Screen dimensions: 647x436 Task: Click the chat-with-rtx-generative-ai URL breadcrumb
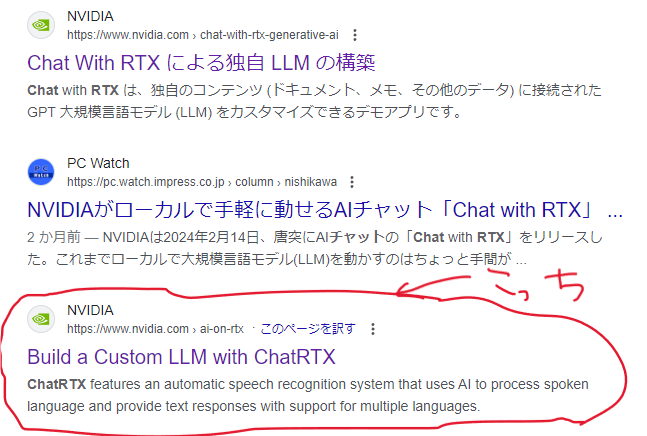(x=203, y=35)
